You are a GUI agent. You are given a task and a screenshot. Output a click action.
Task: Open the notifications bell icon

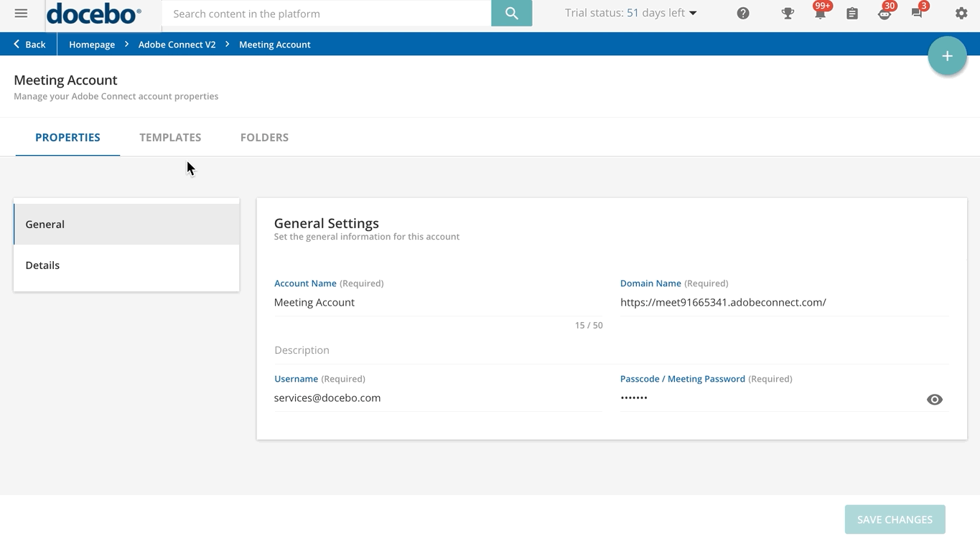820,12
